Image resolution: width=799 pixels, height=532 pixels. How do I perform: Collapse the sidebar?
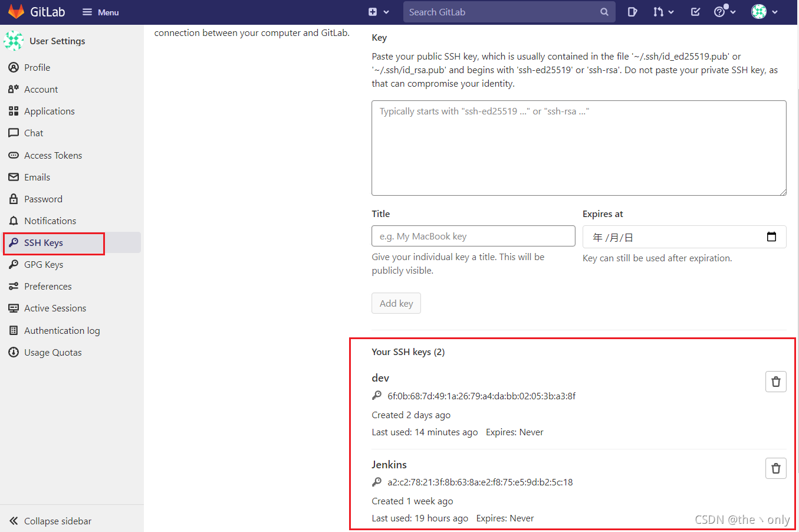71,521
